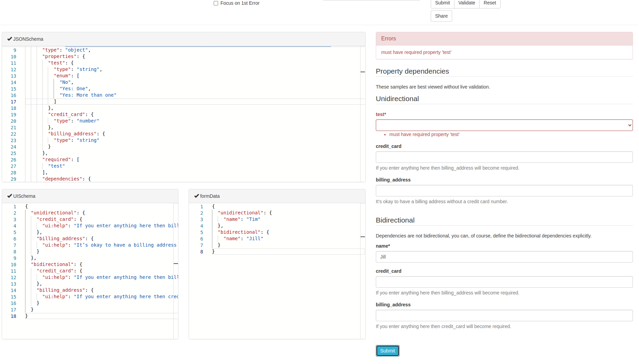Viewport: 639px width, 364px height.
Task: Select the name field containing Jill
Action: [x=504, y=257]
